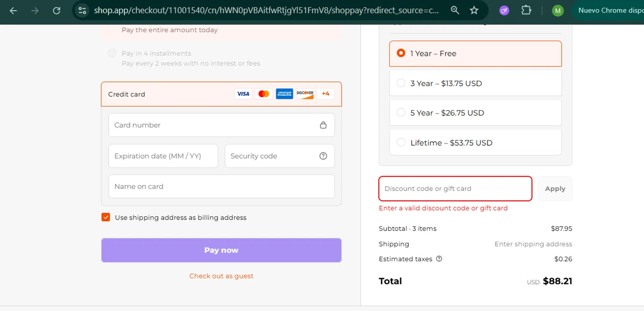
Task: Open the site information icon
Action: [x=82, y=11]
